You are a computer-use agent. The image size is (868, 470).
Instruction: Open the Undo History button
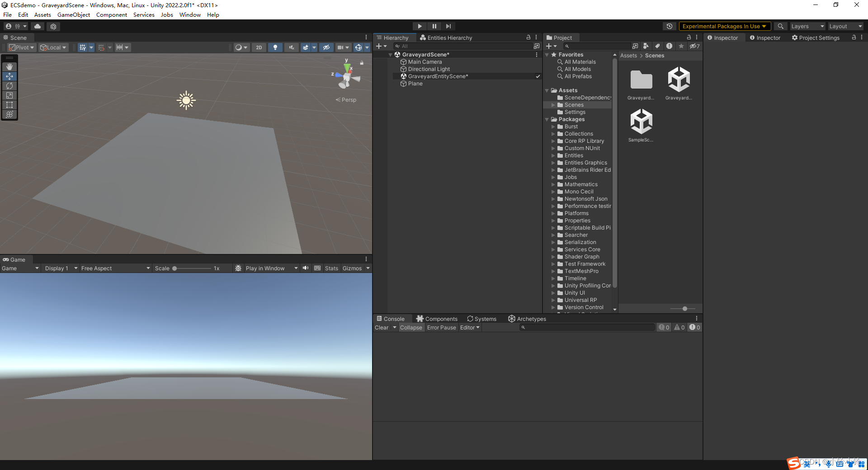pyautogui.click(x=670, y=26)
